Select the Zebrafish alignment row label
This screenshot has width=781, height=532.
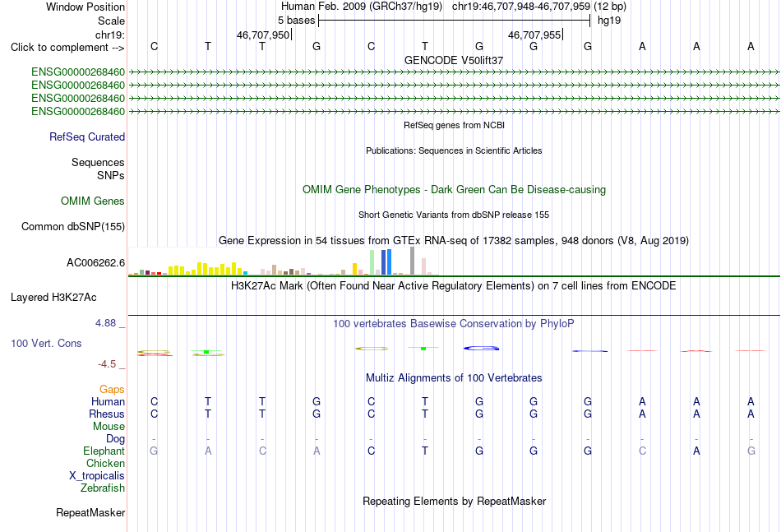(103, 488)
